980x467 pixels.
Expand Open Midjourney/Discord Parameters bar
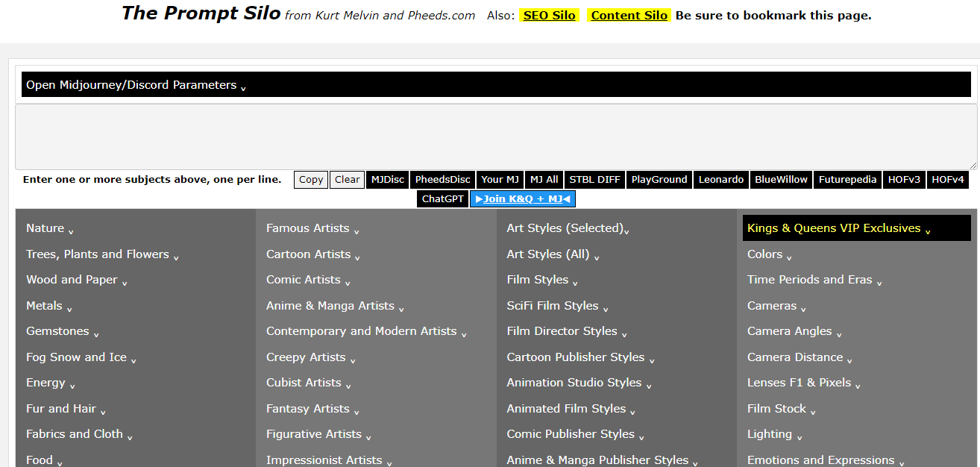click(496, 85)
